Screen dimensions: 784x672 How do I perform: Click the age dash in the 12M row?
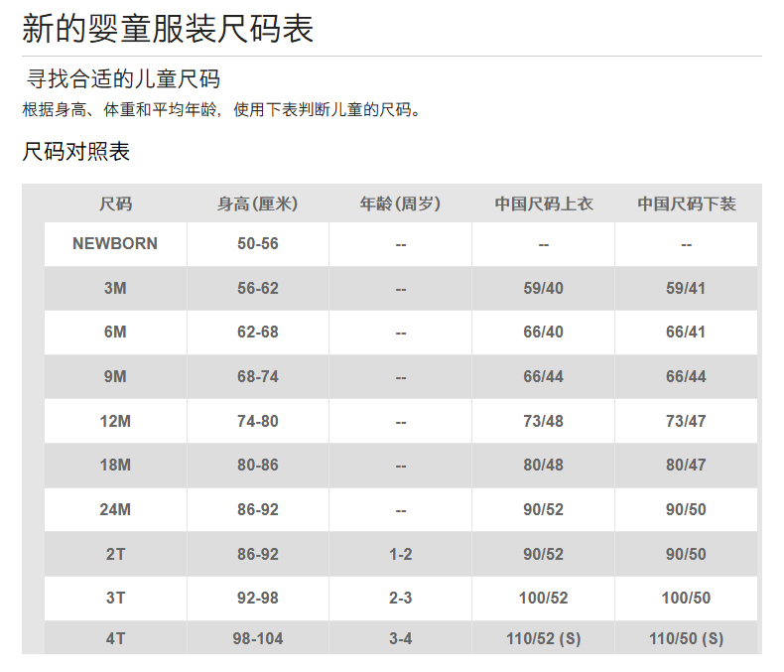[x=401, y=423]
